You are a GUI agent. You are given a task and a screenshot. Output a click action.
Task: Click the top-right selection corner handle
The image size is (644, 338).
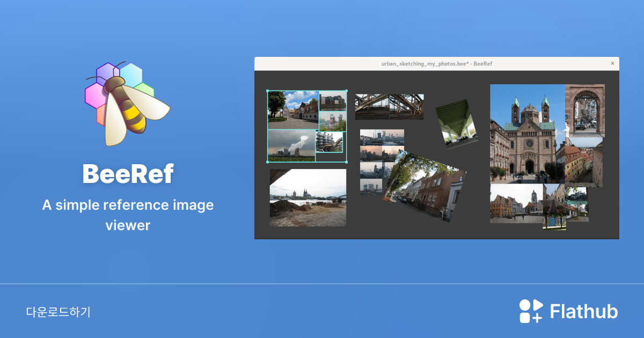pyautogui.click(x=346, y=91)
